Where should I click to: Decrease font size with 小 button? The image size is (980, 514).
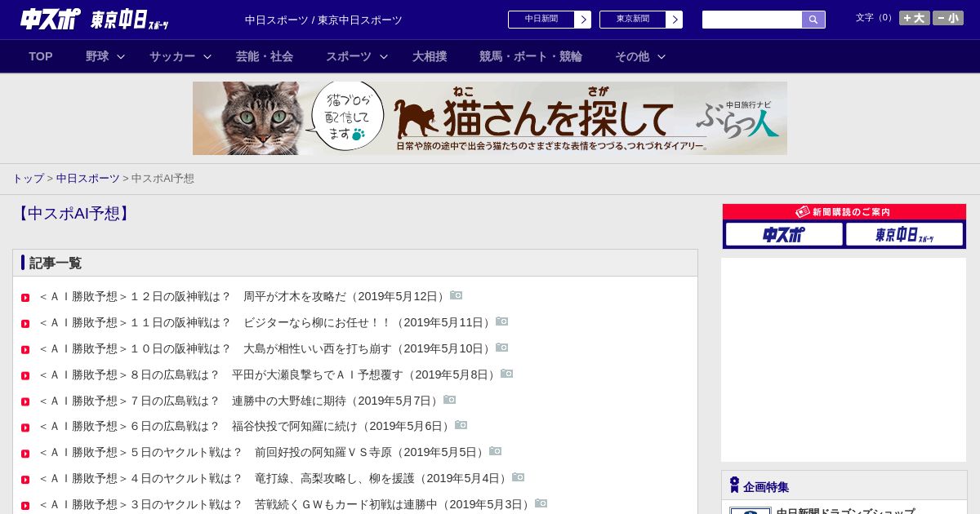pos(948,18)
